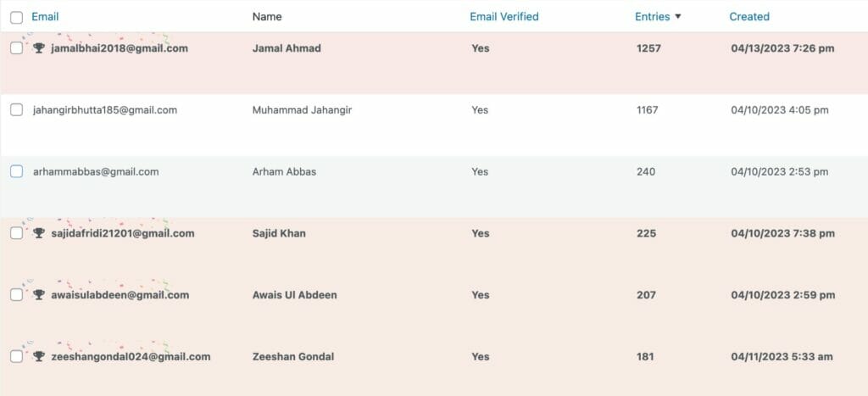Select the checkbox for Awais Ul Abdeen
The image size is (868, 396).
[x=17, y=294]
